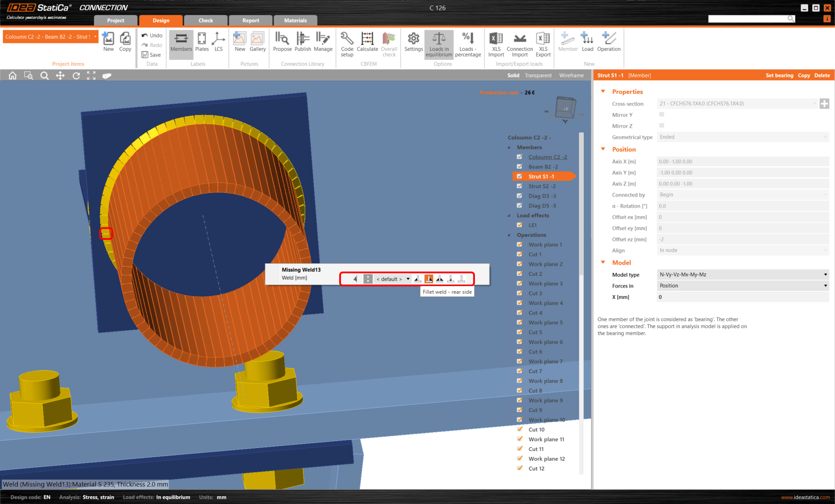The image size is (835, 504).
Task: Click the home view icon
Action: (x=13, y=76)
